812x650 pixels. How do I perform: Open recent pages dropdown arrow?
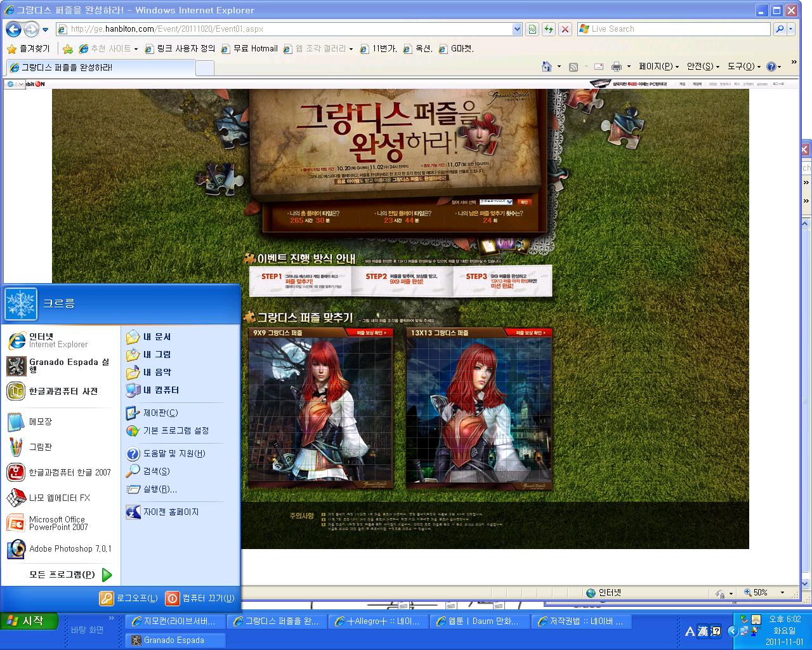click(46, 30)
